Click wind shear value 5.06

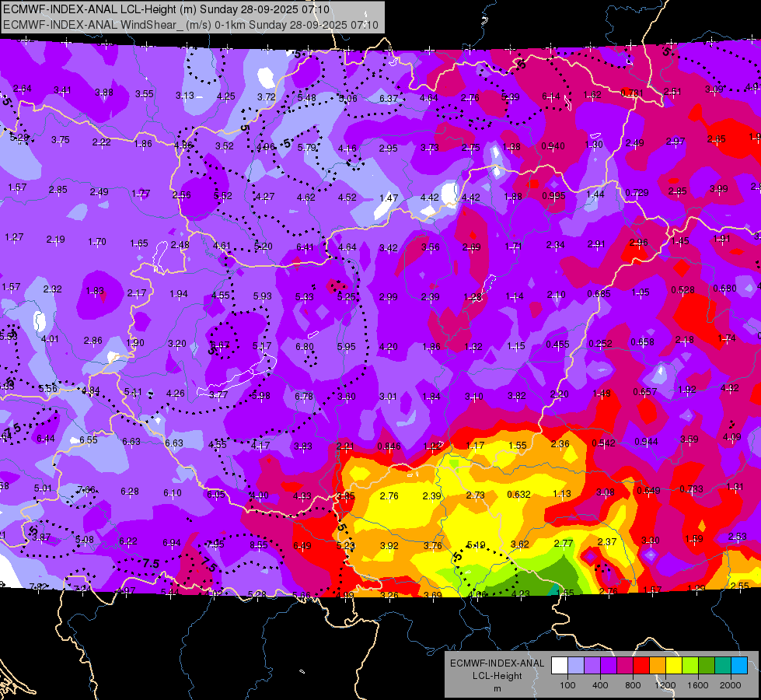(x=348, y=99)
